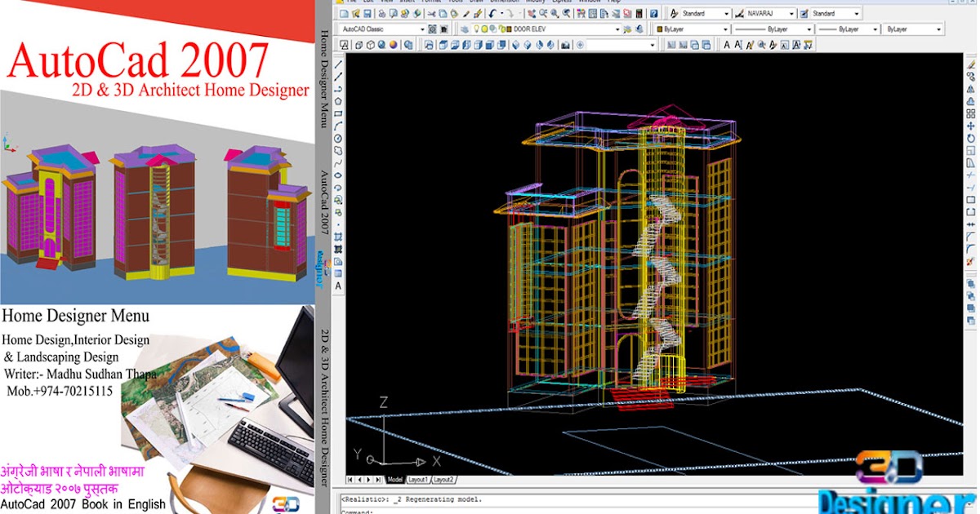Toggle the layer lock icon

pyautogui.click(x=501, y=29)
